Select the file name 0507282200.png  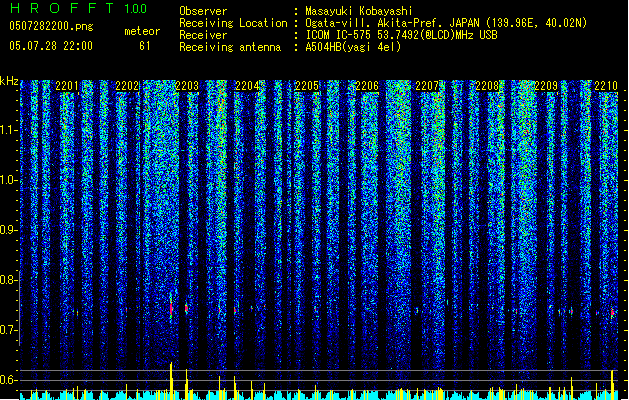pos(51,26)
